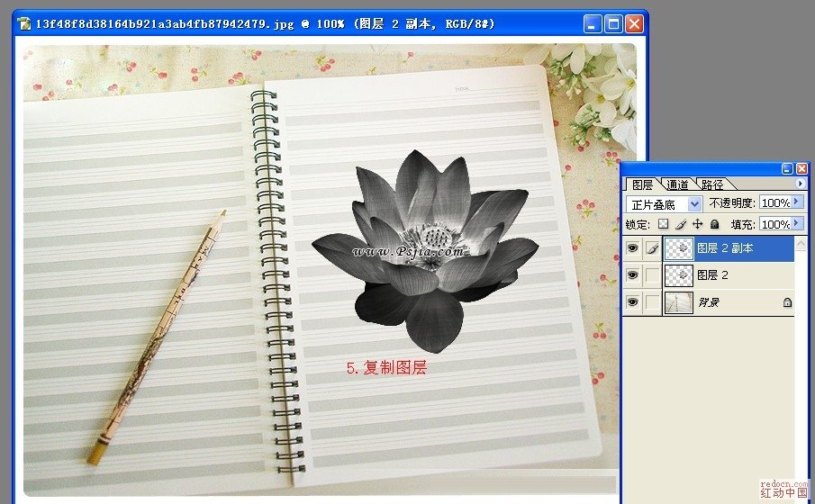Minimize the image document window
The height and width of the screenshot is (504, 815).
pyautogui.click(x=592, y=24)
